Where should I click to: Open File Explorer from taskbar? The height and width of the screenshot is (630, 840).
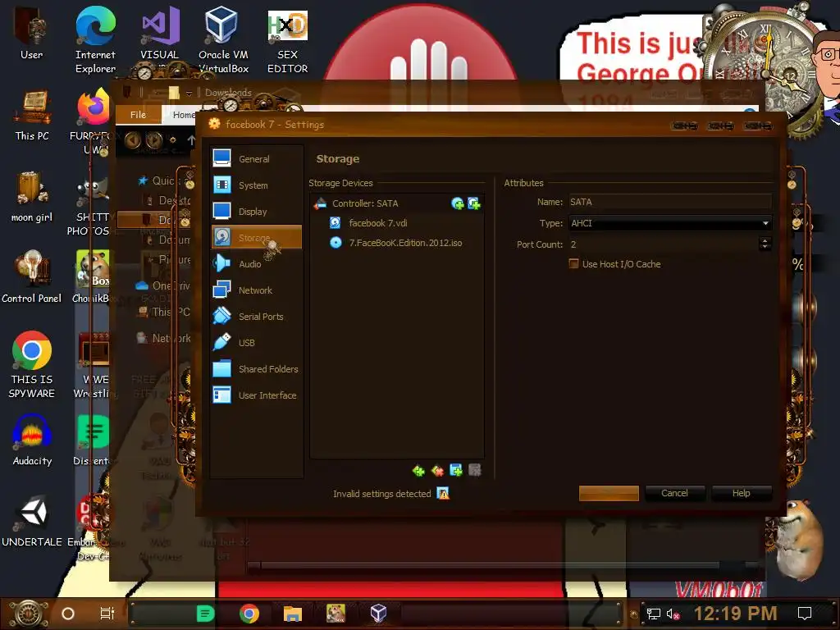tap(293, 614)
